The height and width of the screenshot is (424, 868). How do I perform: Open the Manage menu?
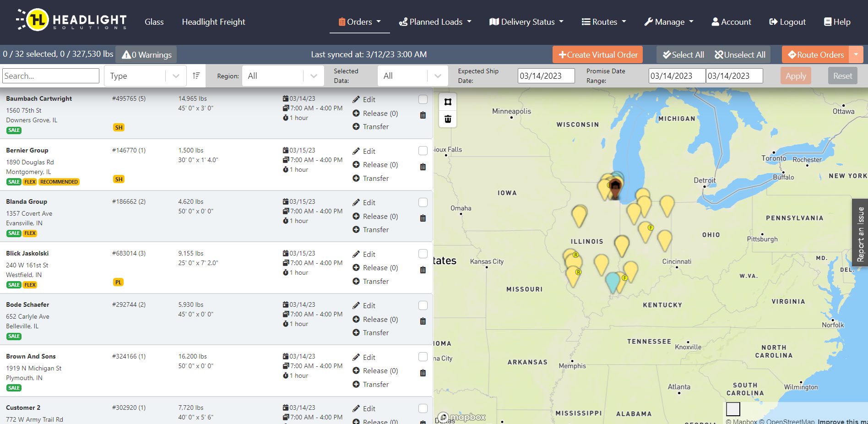669,22
